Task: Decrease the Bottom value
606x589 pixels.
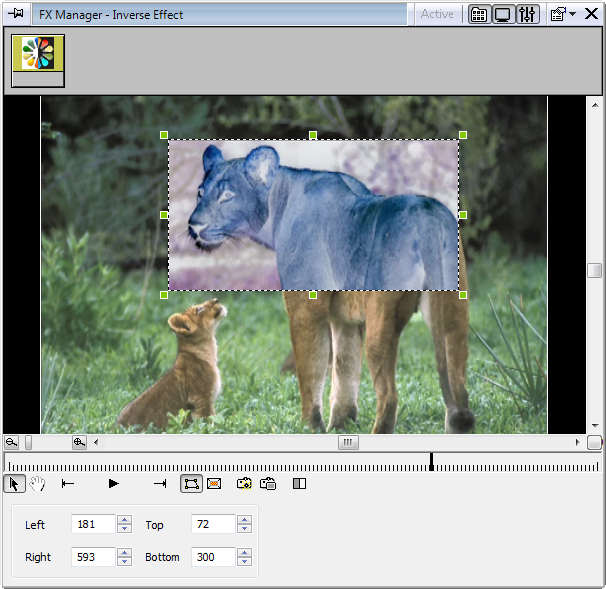Action: [244, 562]
